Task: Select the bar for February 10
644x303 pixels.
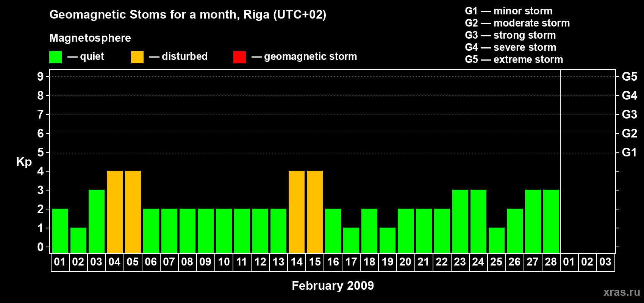Action: click(224, 231)
